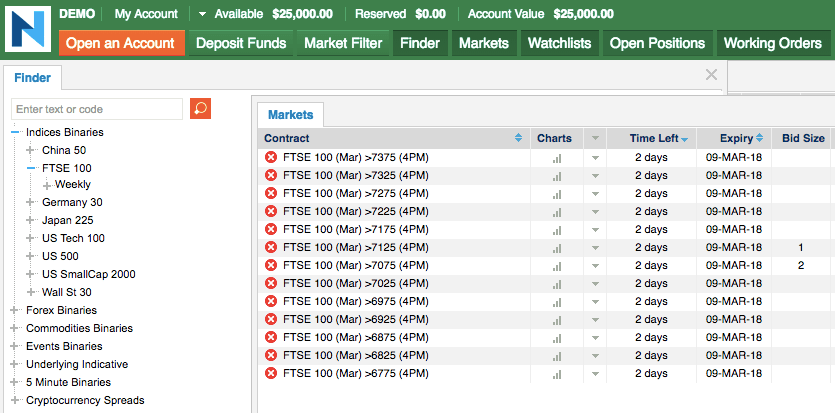Select US Tech 100 in the tree
The width and height of the screenshot is (835, 413).
click(x=73, y=238)
